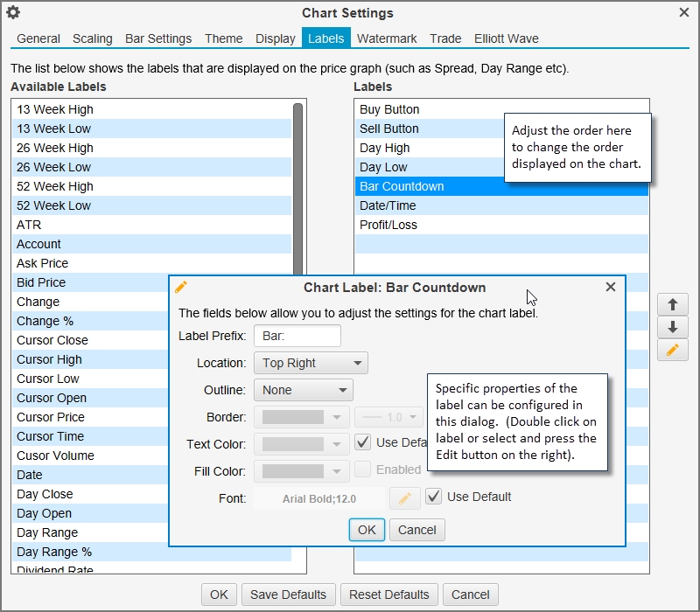
Task: Close the Chart Label dialog
Action: [611, 287]
